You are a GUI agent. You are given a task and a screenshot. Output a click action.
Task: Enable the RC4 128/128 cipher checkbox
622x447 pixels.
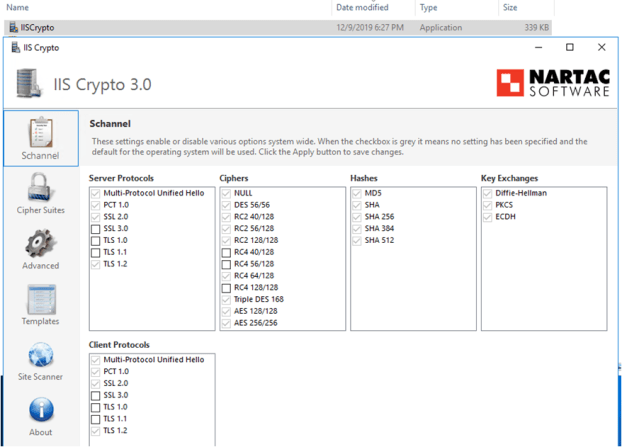[x=226, y=288]
